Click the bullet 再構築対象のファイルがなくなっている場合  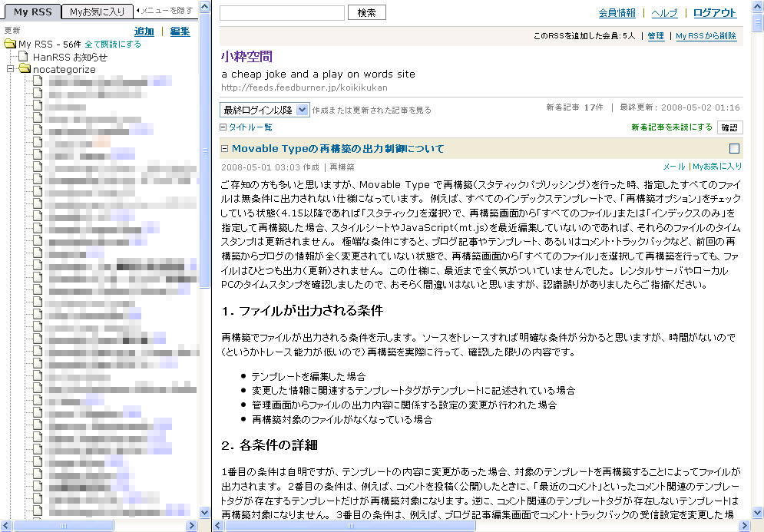click(x=342, y=419)
